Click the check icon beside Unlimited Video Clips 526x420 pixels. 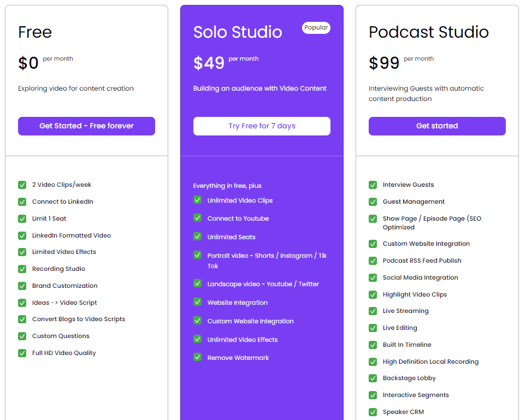(198, 200)
